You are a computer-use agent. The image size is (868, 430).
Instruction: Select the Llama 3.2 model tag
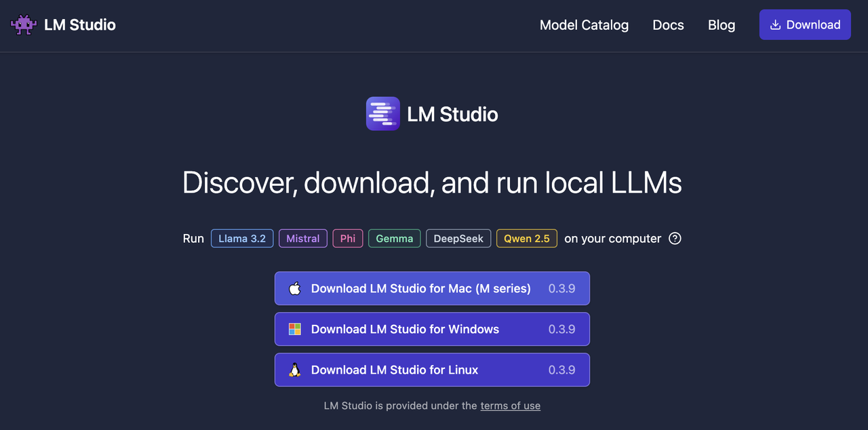point(242,238)
